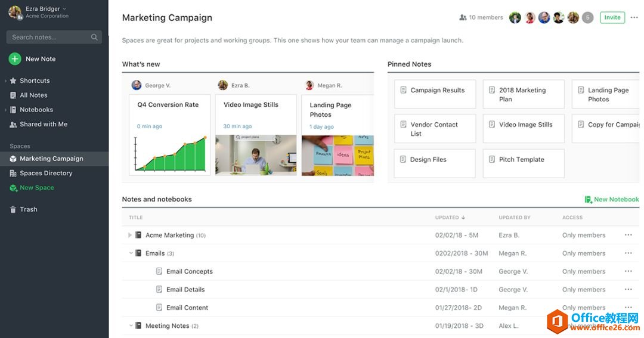Open Ezra Bridger account dropdown arrow

pyautogui.click(x=64, y=8)
